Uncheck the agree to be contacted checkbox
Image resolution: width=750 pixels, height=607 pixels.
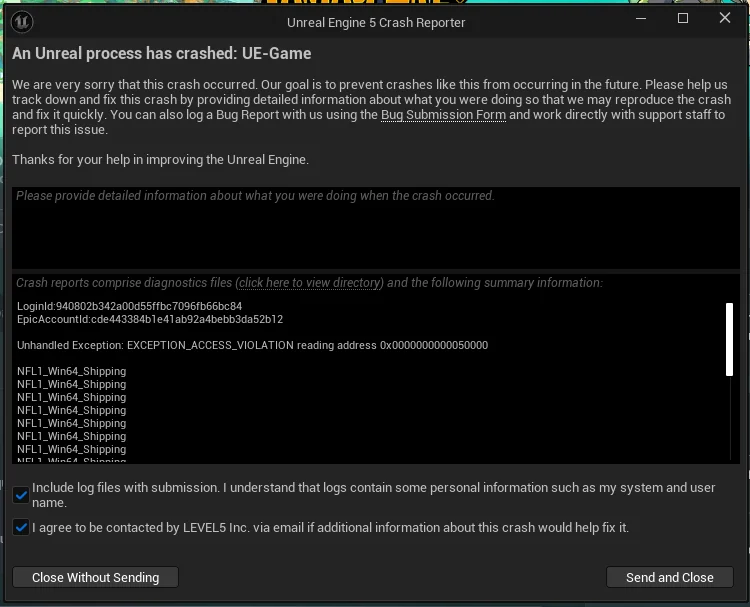[21, 528]
